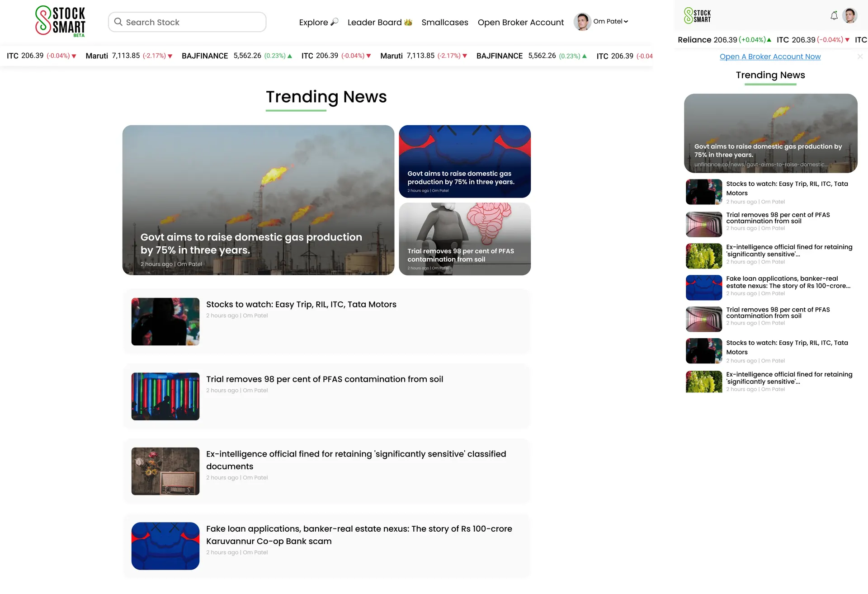Open the Open Broker Account nav item
Viewport: 868px width, 594px height.
tap(521, 22)
